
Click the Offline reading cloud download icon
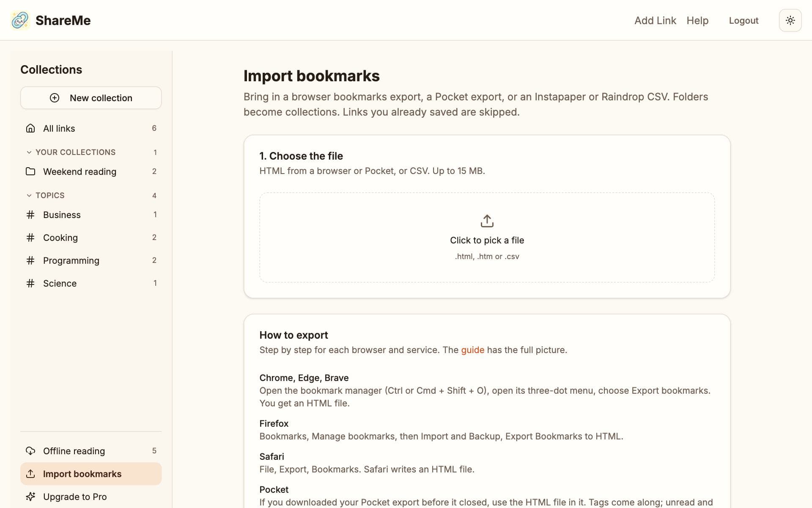coord(30,451)
